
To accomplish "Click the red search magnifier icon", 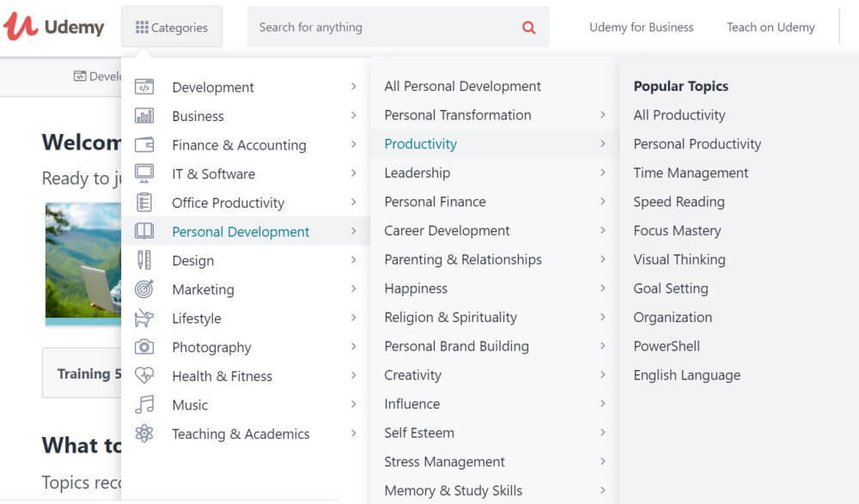I will coord(528,27).
